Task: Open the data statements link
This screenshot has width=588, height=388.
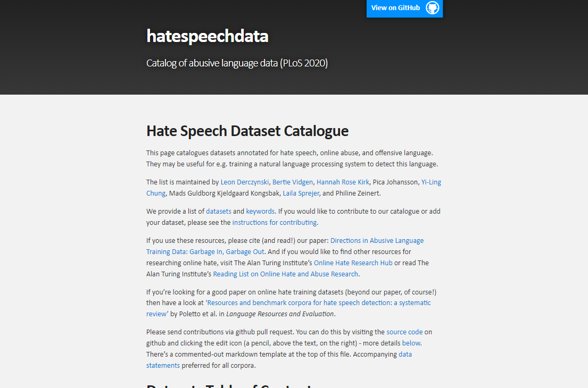Action: (x=405, y=354)
